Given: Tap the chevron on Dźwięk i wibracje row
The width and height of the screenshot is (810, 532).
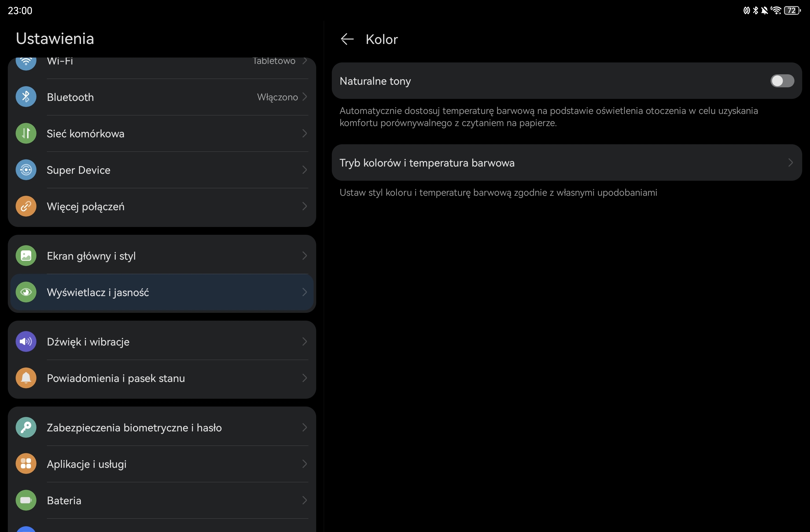Looking at the screenshot, I should pos(305,341).
